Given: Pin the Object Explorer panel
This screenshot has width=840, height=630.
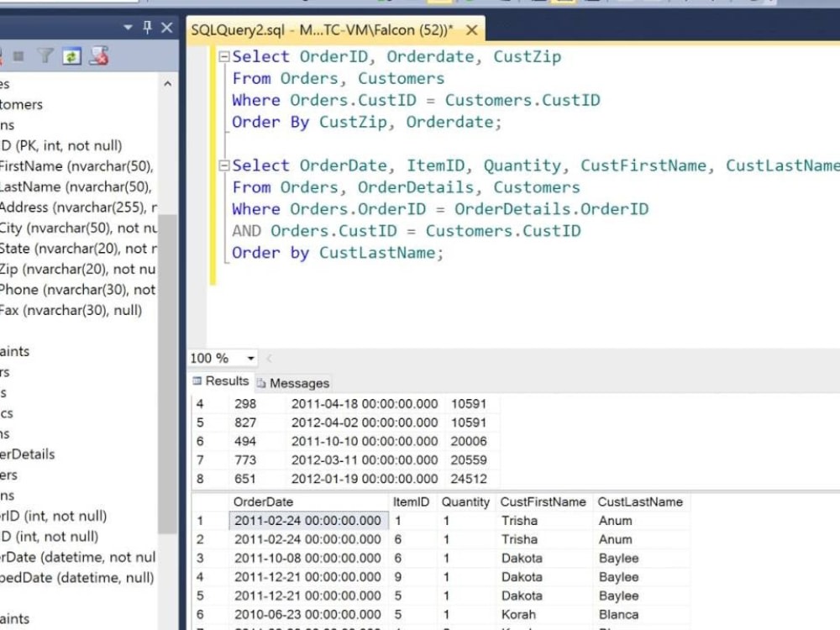Looking at the screenshot, I should pyautogui.click(x=147, y=27).
